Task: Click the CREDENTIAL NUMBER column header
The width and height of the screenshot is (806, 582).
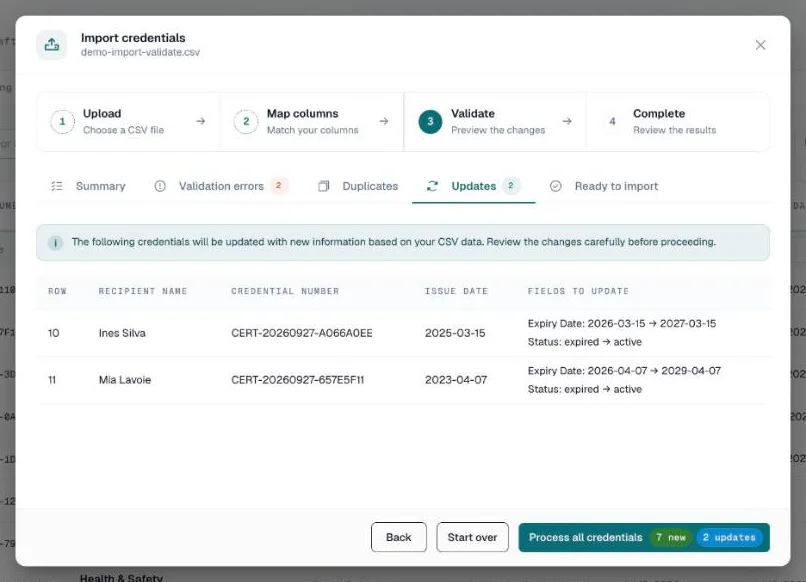Action: [285, 291]
